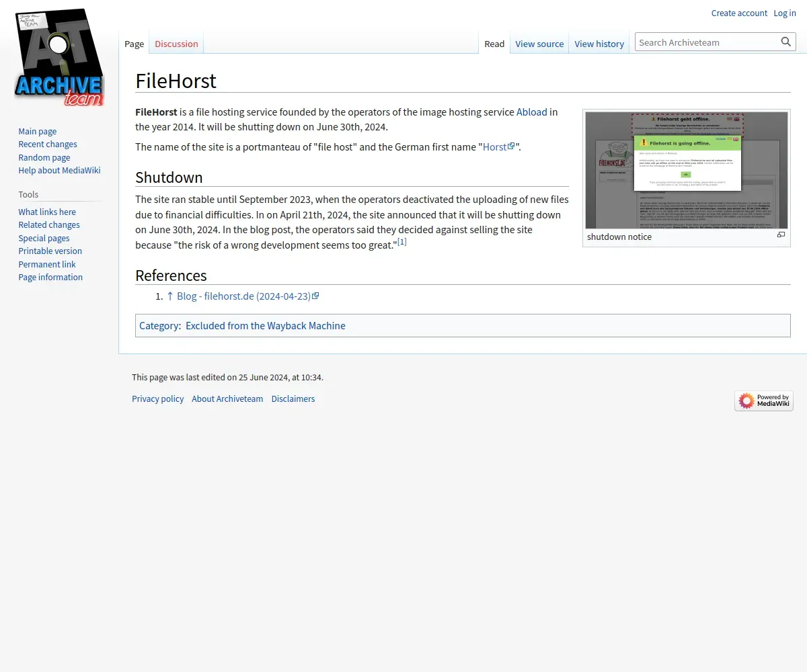Jump up via the reference arrow
The height and width of the screenshot is (672, 807).
pyautogui.click(x=170, y=296)
